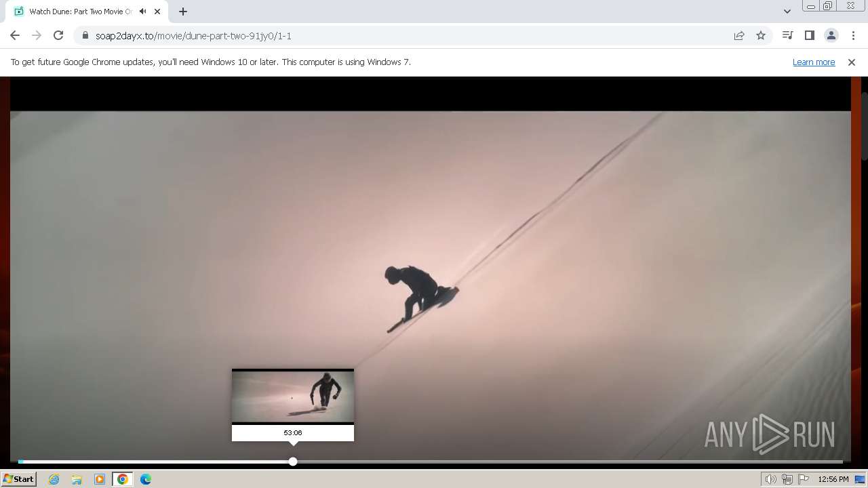This screenshot has height=488, width=868.
Task: Open Windows Media Player taskbar icon
Action: (100, 479)
